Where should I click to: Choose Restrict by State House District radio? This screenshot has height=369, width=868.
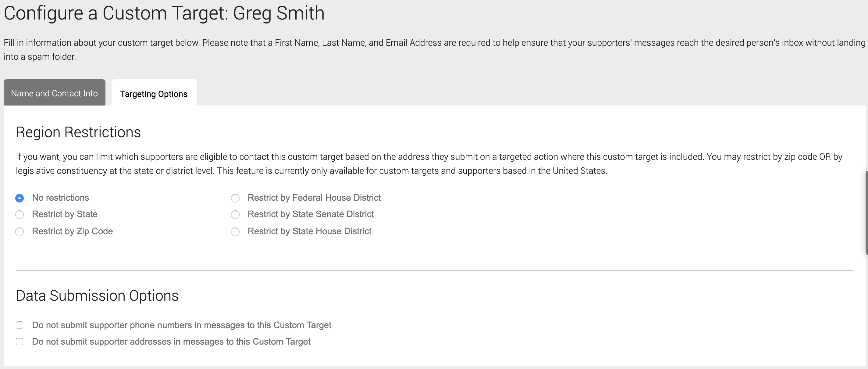235,232
